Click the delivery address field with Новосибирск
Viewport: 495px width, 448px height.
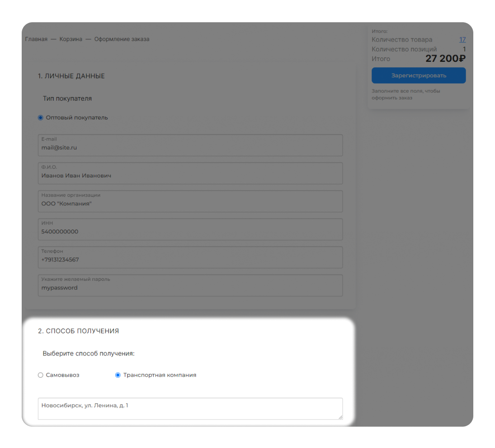click(x=190, y=409)
